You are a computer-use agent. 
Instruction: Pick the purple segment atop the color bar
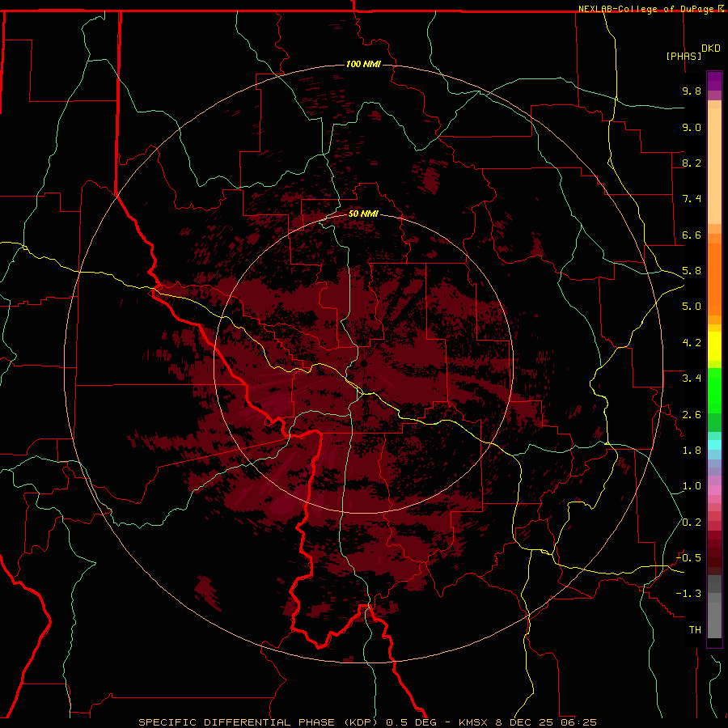click(x=714, y=81)
